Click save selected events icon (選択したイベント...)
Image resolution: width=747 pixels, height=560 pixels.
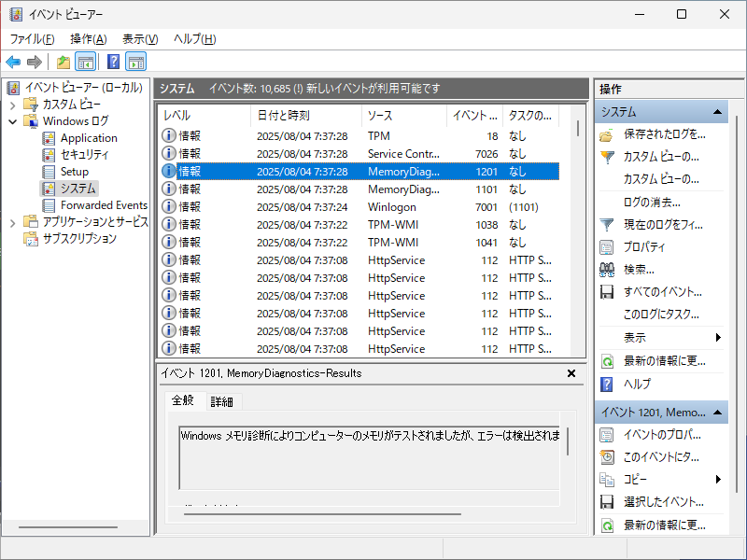(x=607, y=502)
